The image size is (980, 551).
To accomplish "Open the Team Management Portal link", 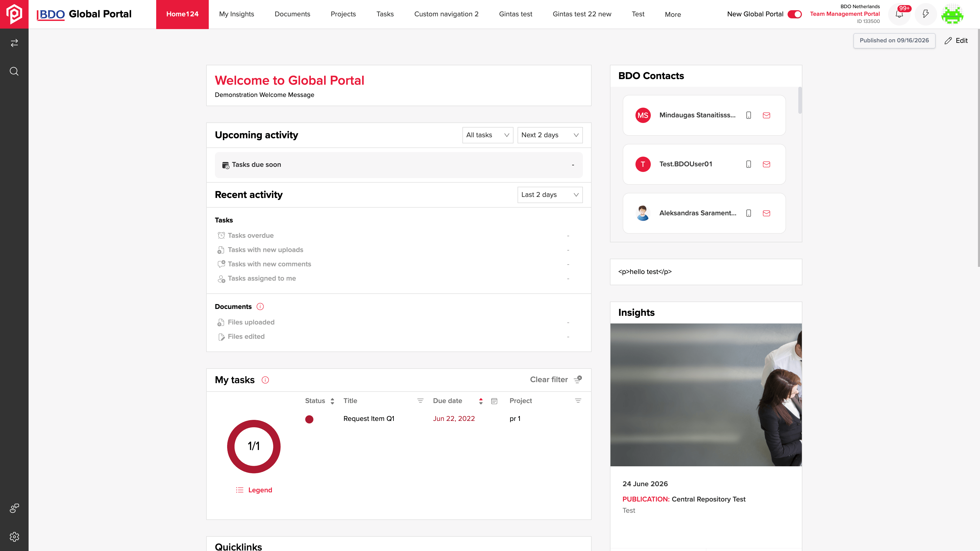I will pos(844,14).
